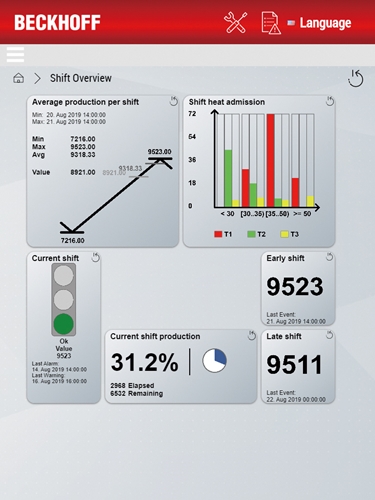The height and width of the screenshot is (500, 375).
Task: Reset the Average production per shift widget
Action: click(173, 101)
